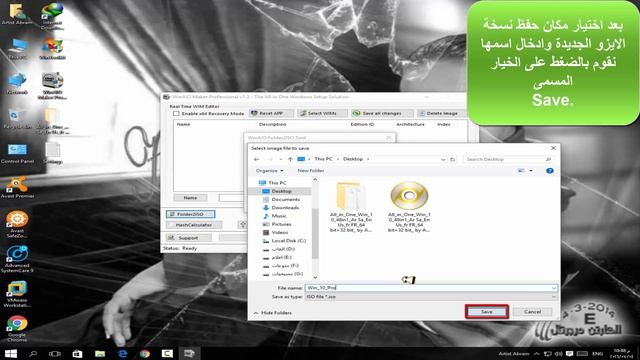
Task: Click Save all changes in WinAIO
Action: (x=382, y=113)
